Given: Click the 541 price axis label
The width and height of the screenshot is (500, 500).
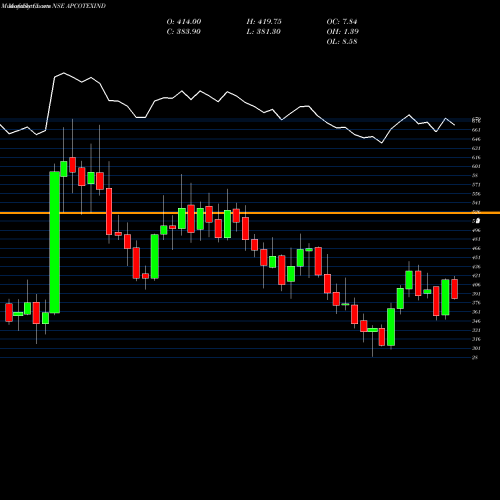Looking at the screenshot, I should click(476, 203).
